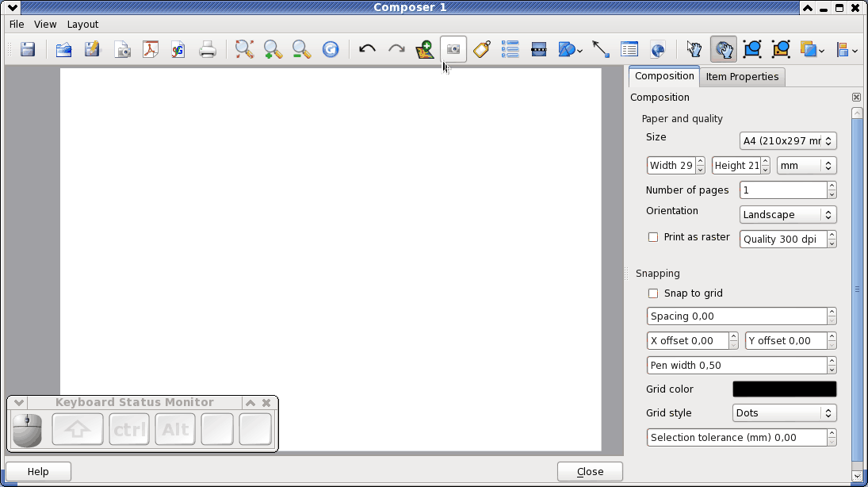
Task: Click into the Pen width field
Action: tap(736, 366)
